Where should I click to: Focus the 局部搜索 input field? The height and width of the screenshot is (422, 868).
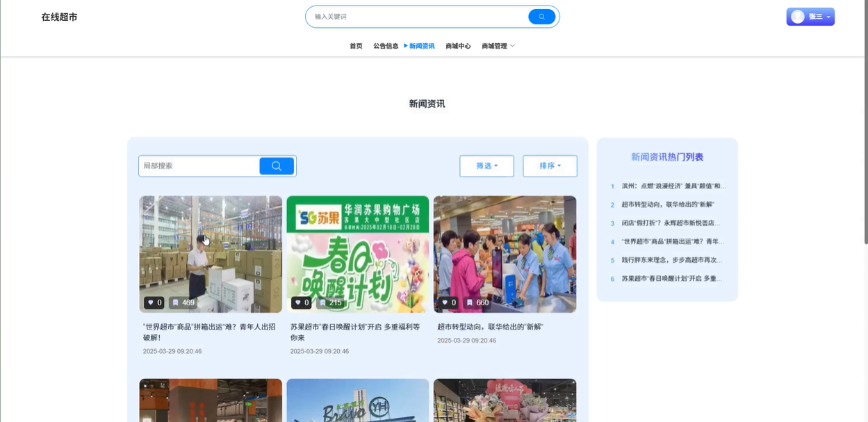tap(199, 165)
